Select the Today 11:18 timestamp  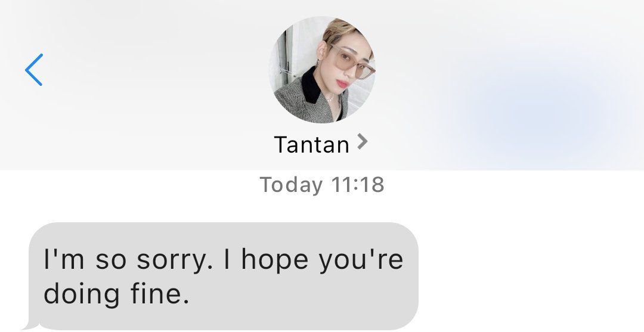coord(322,184)
